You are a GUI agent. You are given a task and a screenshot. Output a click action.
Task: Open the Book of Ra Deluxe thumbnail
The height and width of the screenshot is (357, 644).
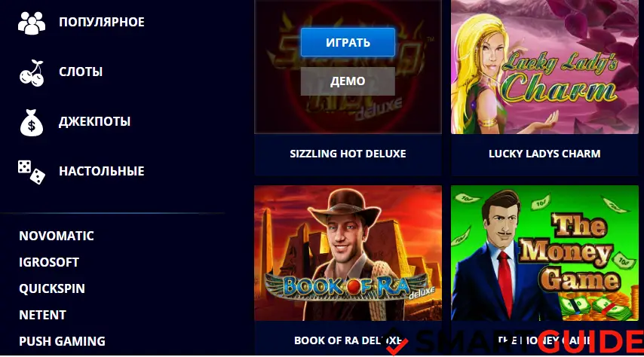tap(348, 253)
